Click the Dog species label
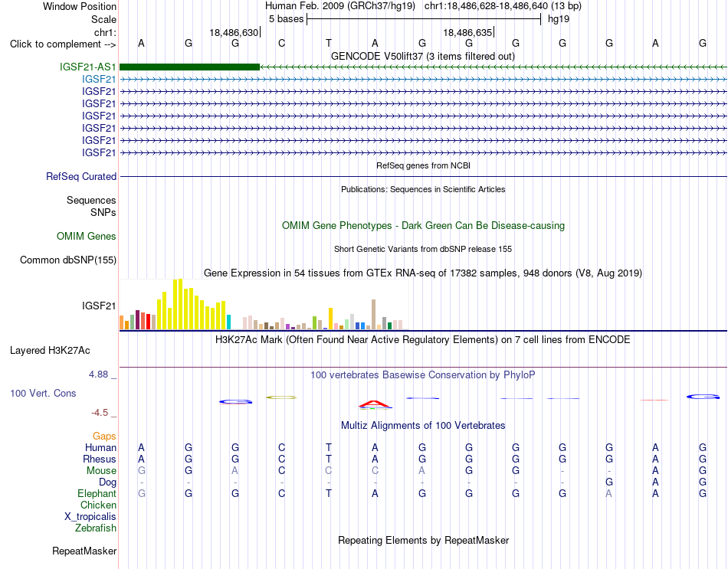The image size is (728, 569). [107, 482]
